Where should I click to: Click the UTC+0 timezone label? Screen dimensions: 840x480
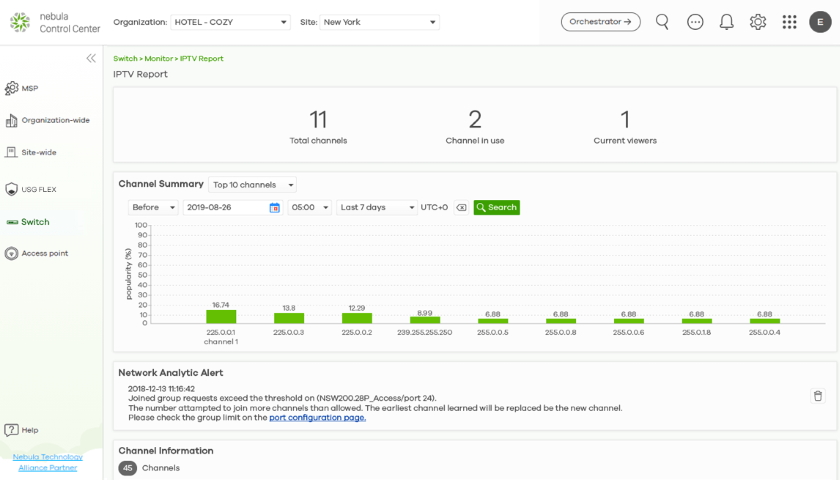tap(434, 207)
